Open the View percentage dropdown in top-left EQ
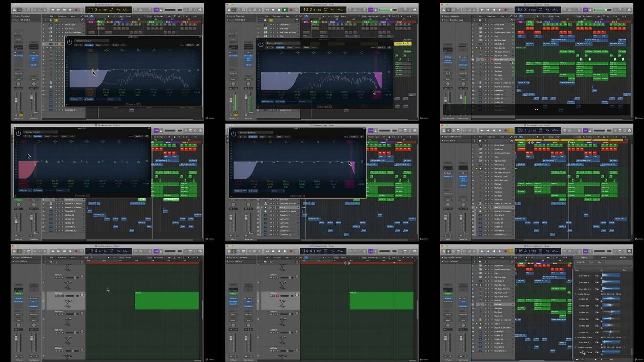 tap(189, 45)
